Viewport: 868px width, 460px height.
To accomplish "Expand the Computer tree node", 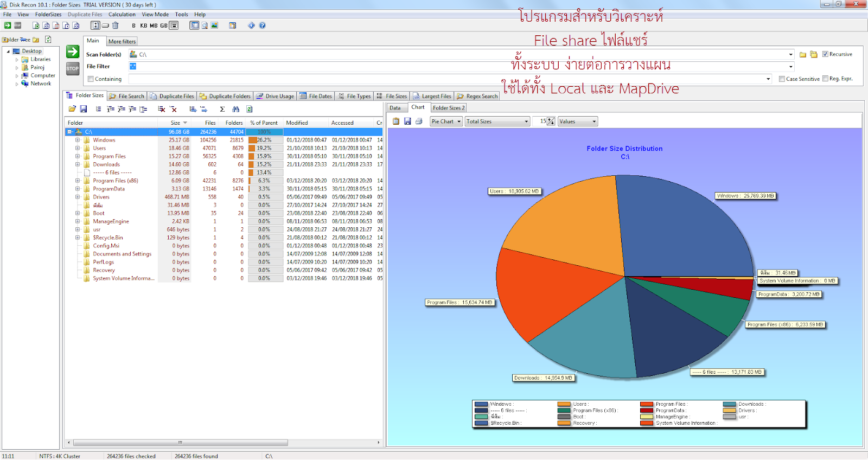I will click(x=17, y=76).
